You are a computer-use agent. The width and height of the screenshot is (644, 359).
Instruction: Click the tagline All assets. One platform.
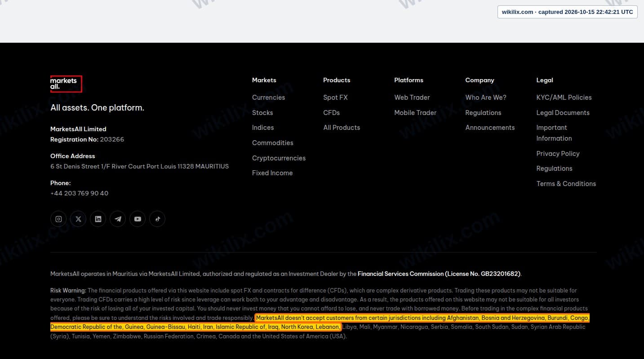pos(97,108)
